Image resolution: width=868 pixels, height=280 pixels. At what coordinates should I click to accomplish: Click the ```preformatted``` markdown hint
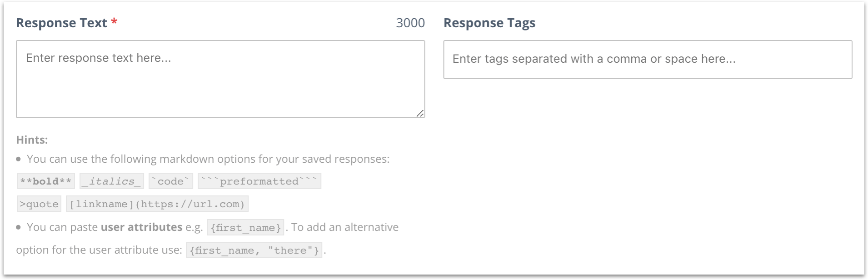pyautogui.click(x=259, y=181)
